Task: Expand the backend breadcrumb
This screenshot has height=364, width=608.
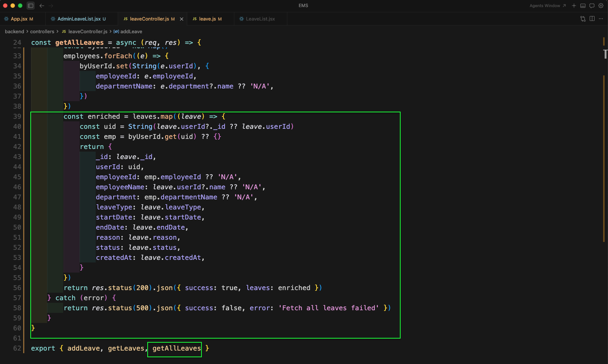Action: (15, 32)
